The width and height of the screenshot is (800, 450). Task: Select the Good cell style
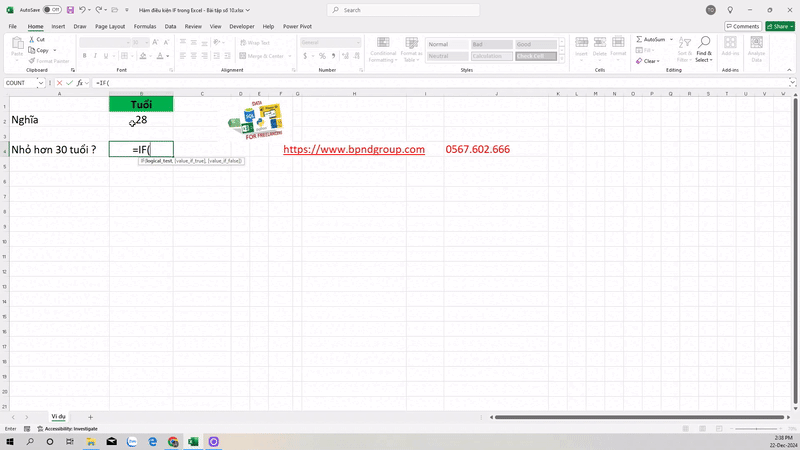(536, 44)
